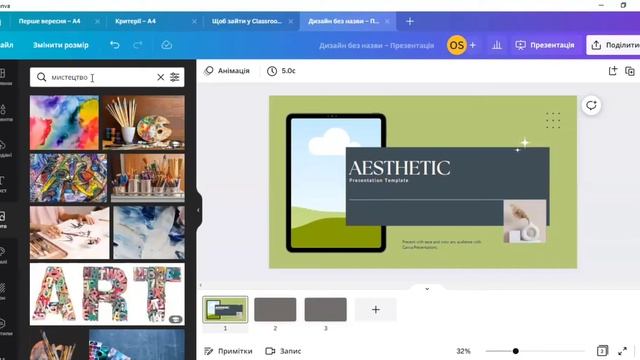The height and width of the screenshot is (360, 640).
Task: Close the Критерії – A4 tab
Action: [194, 21]
